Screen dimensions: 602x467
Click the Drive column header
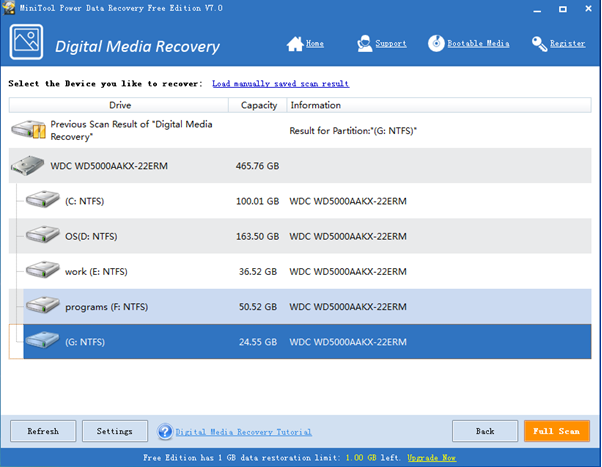coord(119,105)
